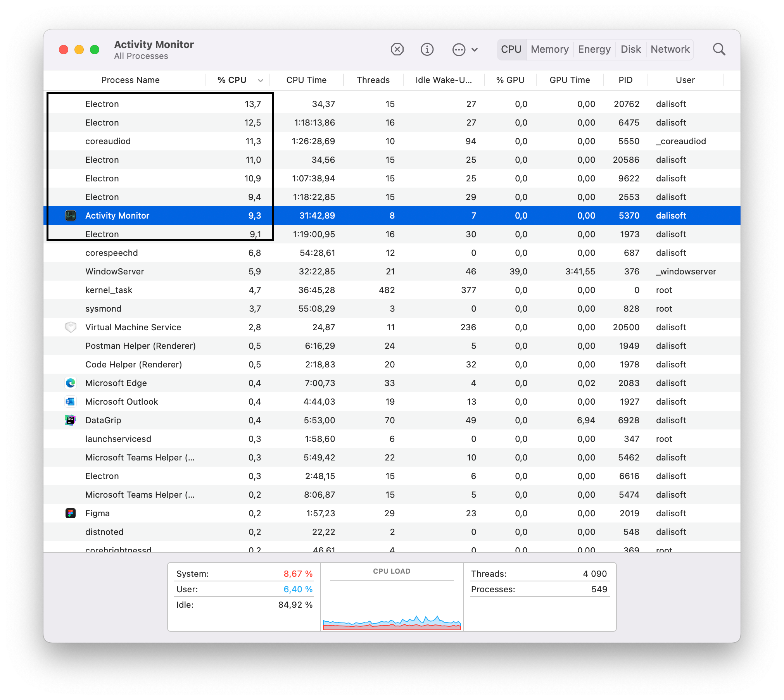
Task: Click the Figma app icon
Action: 71,513
